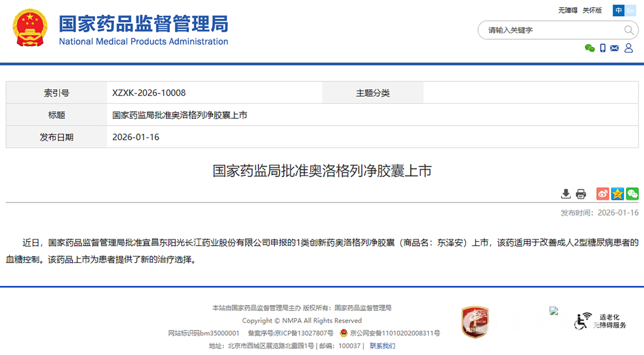The width and height of the screenshot is (644, 355).
Task: Switch language to En
Action: tap(630, 11)
